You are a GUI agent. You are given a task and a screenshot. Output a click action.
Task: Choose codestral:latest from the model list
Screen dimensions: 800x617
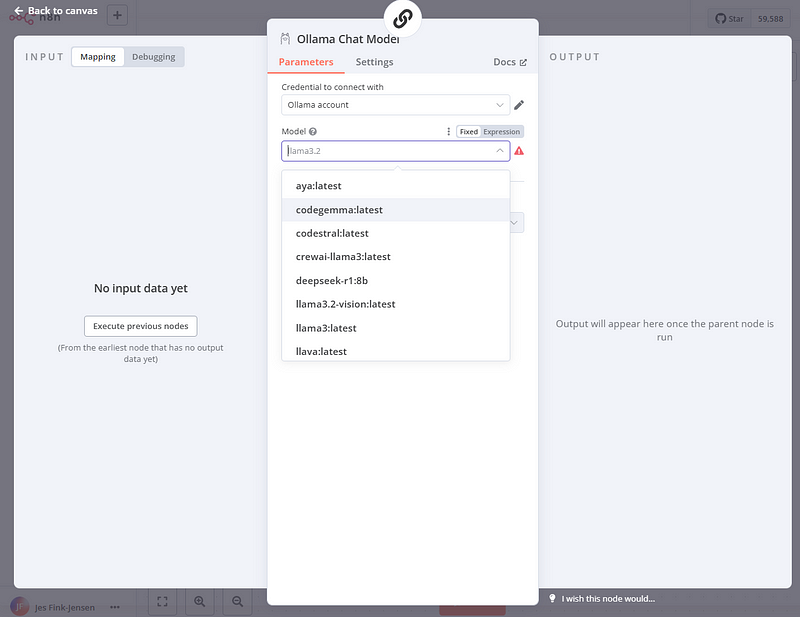[395, 233]
